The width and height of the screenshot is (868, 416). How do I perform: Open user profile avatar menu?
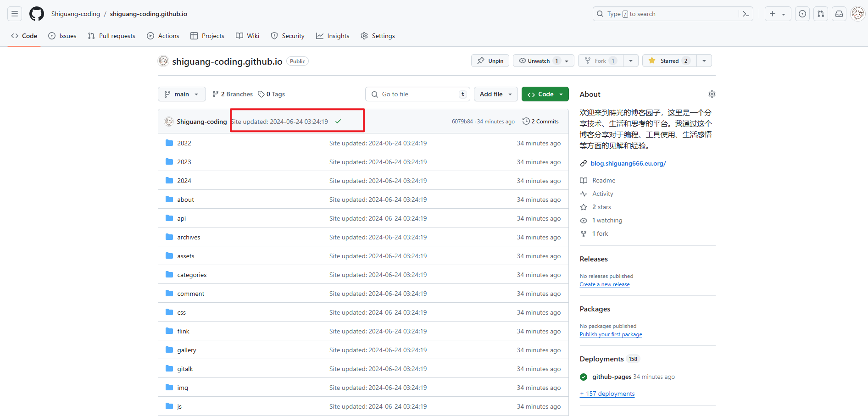pyautogui.click(x=857, y=14)
